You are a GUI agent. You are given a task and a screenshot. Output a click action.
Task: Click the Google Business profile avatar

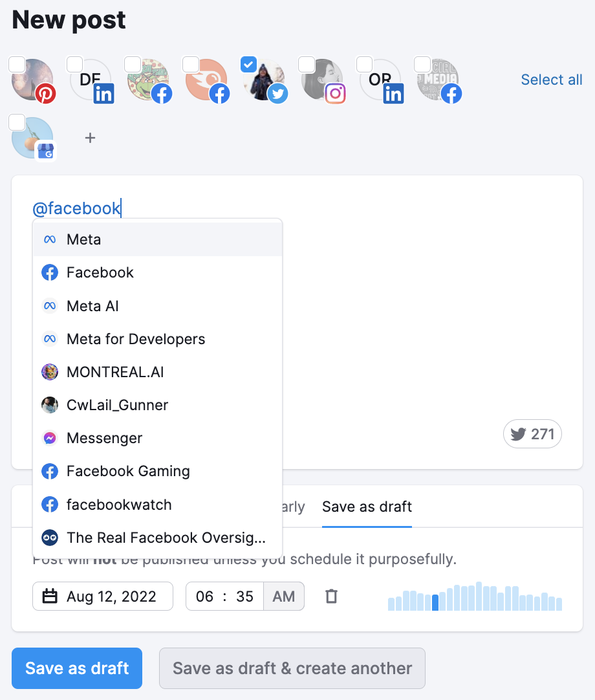(32, 138)
